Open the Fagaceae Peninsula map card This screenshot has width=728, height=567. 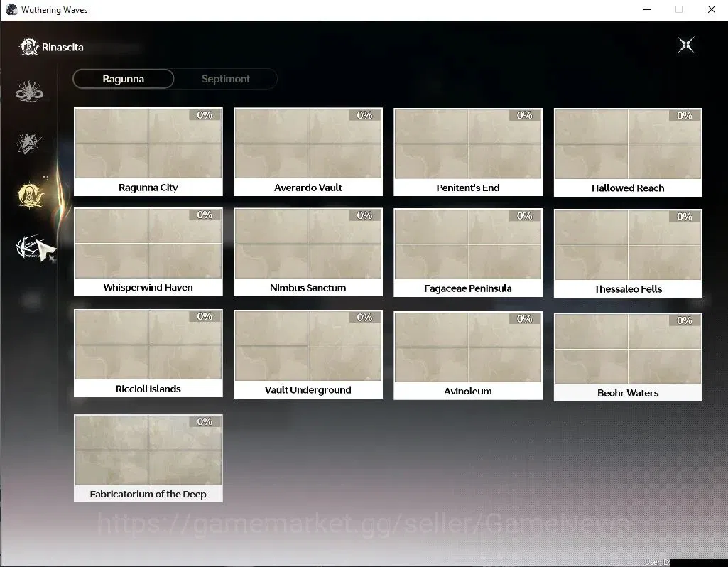coord(468,253)
